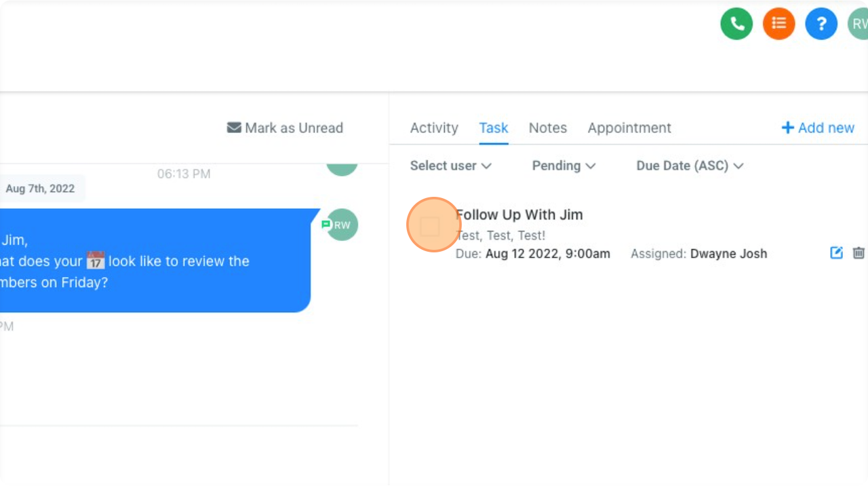Viewport: 868px width, 486px height.
Task: Click the assigned user Dwayne Josh
Action: [x=729, y=254]
